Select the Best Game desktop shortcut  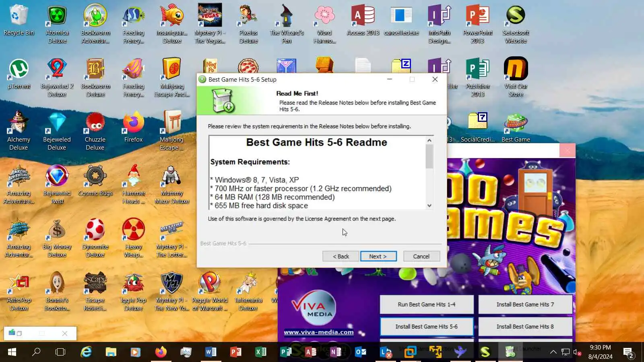pos(516,127)
